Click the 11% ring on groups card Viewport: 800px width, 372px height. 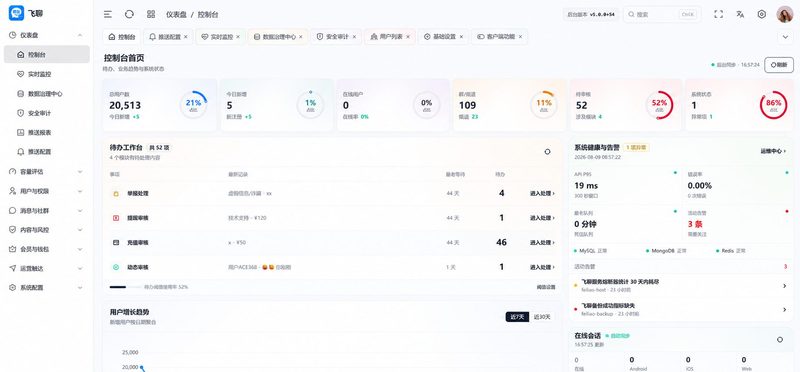(544, 105)
